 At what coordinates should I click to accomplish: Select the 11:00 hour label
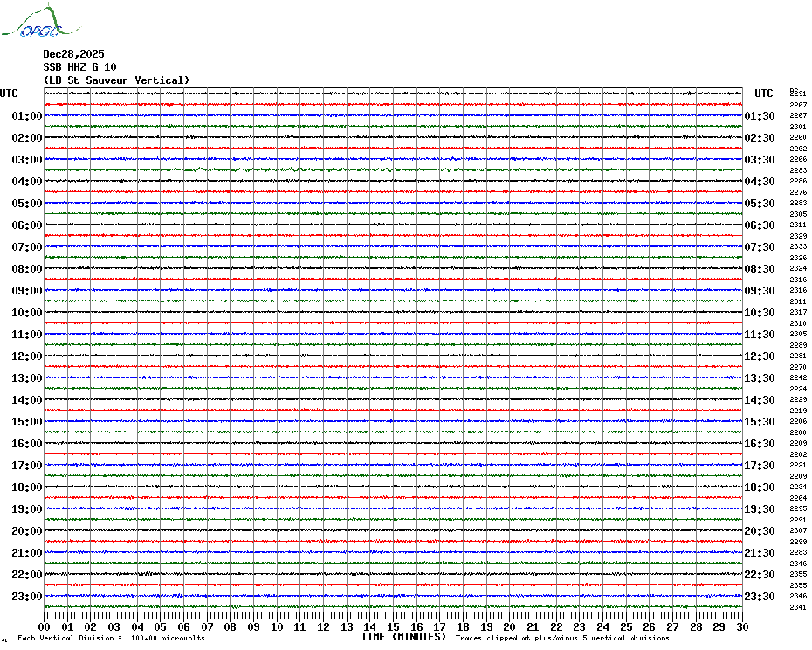[x=27, y=335]
